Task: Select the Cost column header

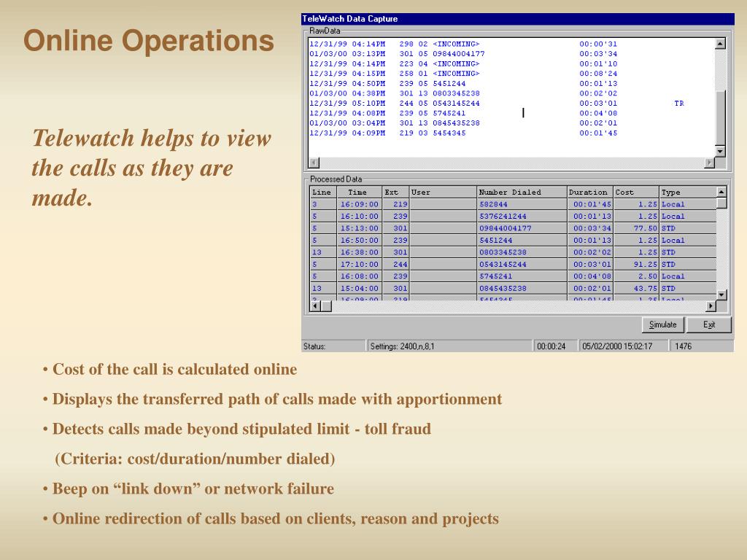Action: (x=636, y=192)
